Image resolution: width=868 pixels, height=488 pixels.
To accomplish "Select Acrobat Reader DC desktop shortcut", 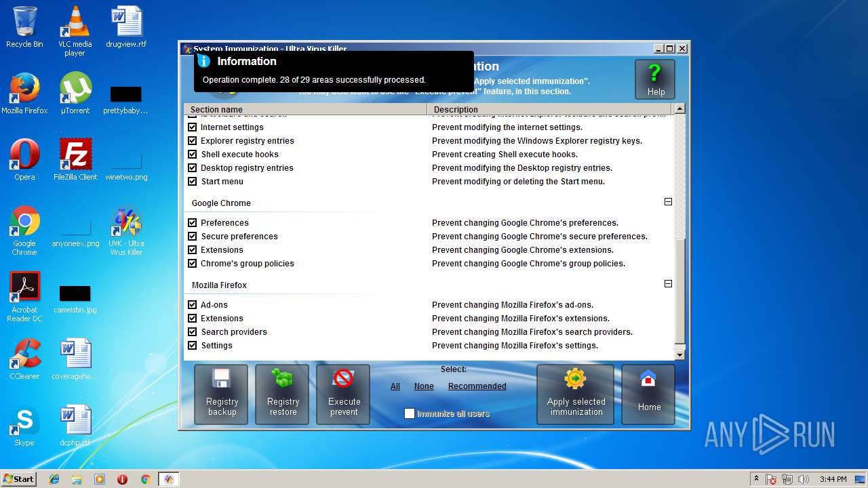I will point(24,297).
